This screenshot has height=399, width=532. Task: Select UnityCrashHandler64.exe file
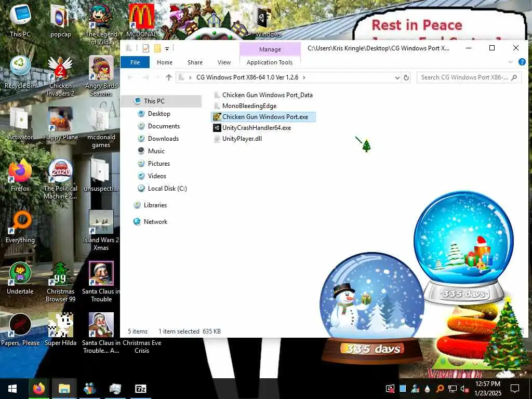[x=252, y=128]
